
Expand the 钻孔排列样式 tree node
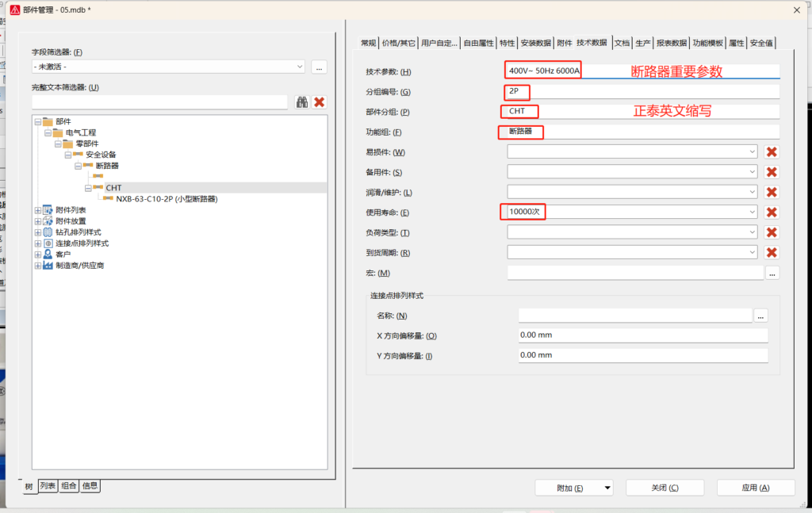38,232
